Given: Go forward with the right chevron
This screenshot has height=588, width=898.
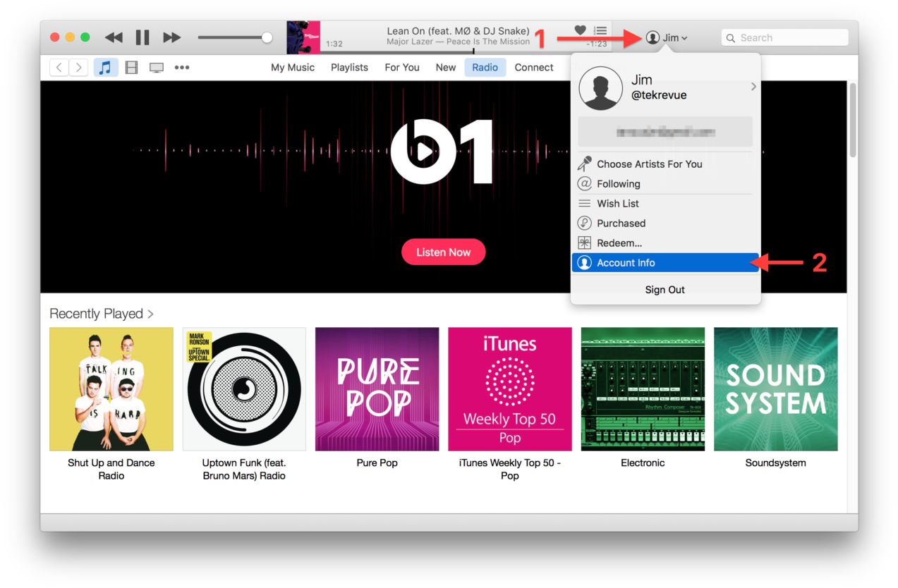Looking at the screenshot, I should click(79, 68).
